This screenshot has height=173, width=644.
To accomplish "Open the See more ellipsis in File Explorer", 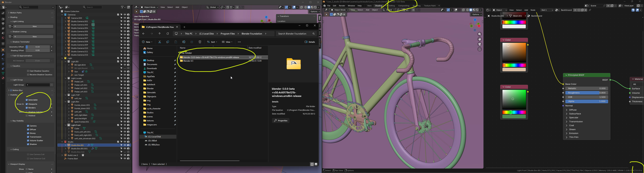I will click(x=239, y=42).
